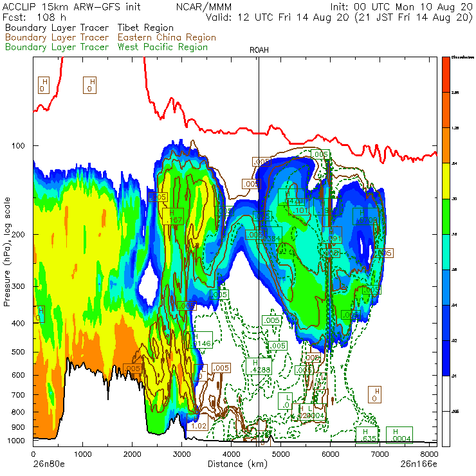Click the green 'H .4288' contour label
Screen dimensions: 476x476
tap(259, 366)
